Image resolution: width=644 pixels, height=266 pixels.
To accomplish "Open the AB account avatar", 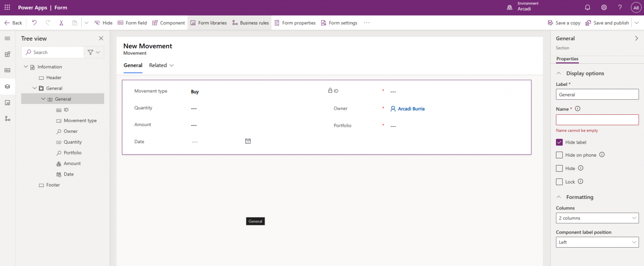I will pos(636,8).
